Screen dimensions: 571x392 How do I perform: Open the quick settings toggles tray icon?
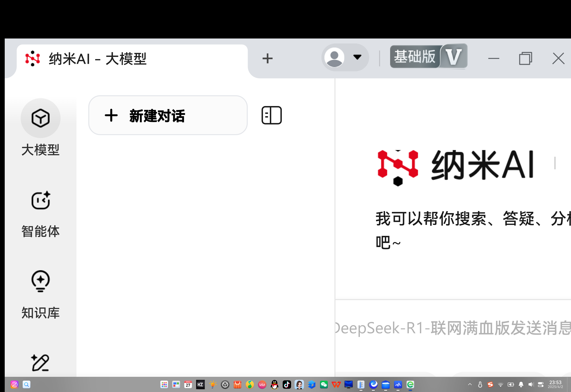tap(541, 384)
